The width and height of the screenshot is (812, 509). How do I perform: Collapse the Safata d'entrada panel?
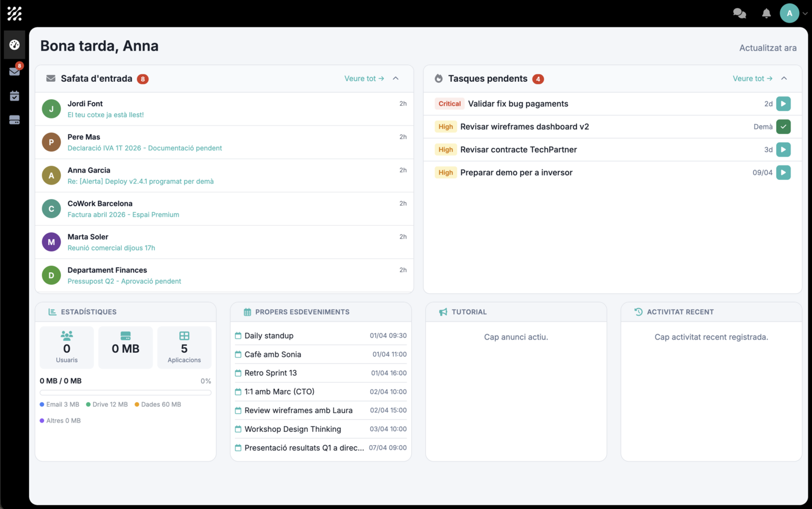[395, 78]
